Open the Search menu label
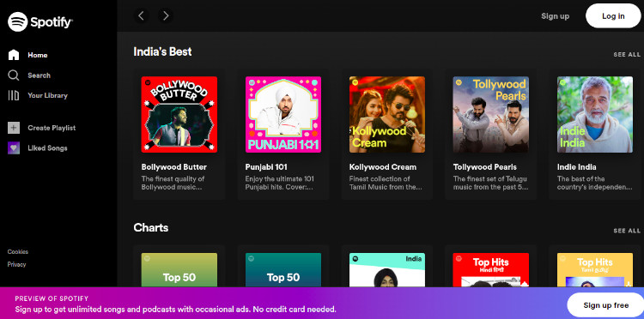The height and width of the screenshot is (319, 644). pos(39,75)
